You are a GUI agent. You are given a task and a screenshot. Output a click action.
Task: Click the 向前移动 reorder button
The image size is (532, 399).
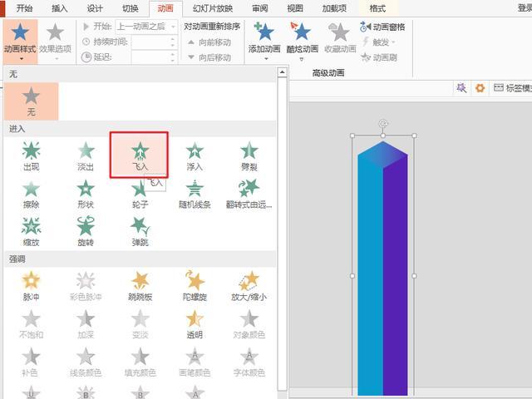209,42
